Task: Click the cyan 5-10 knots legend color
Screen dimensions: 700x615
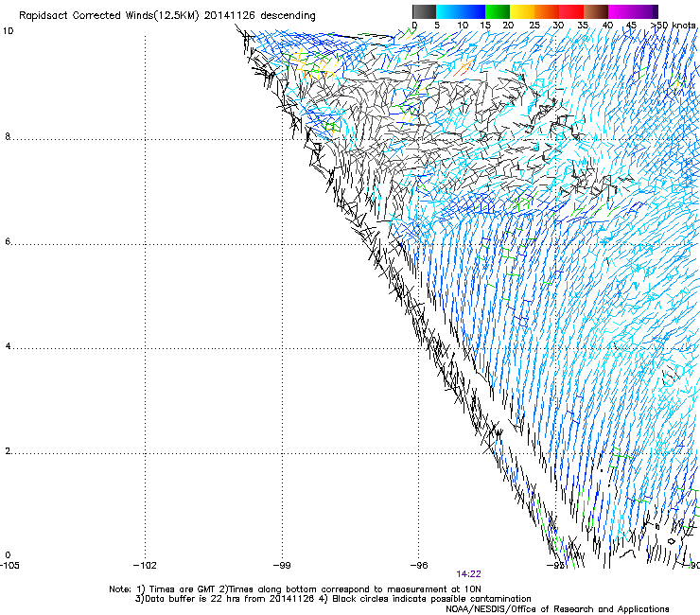Action: click(448, 11)
